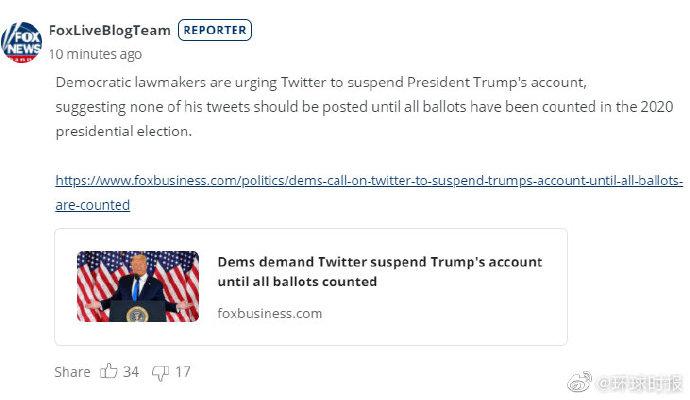Click the 'presidential election.' text line
This screenshot has height=400, width=690.
(124, 132)
